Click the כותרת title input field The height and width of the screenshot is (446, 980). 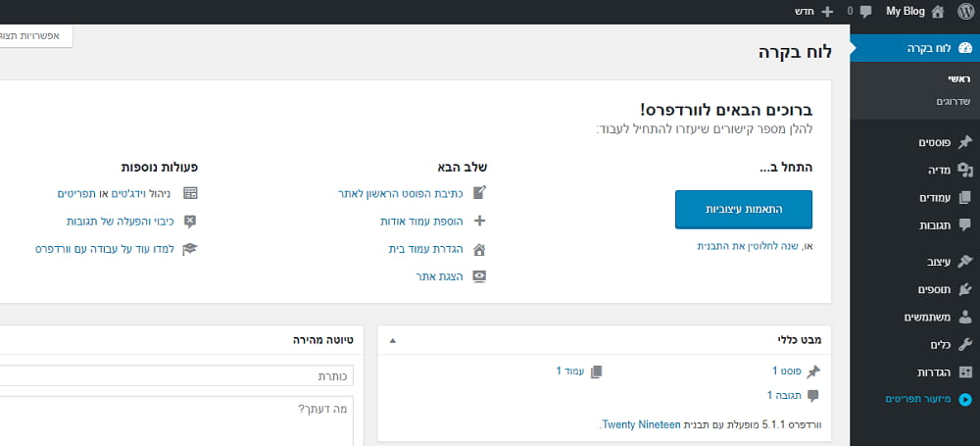(x=176, y=376)
